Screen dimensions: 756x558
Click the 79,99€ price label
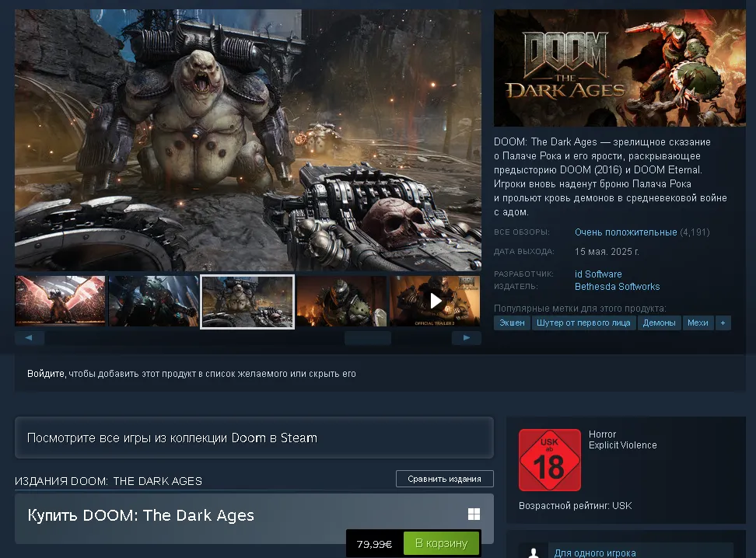pyautogui.click(x=374, y=544)
